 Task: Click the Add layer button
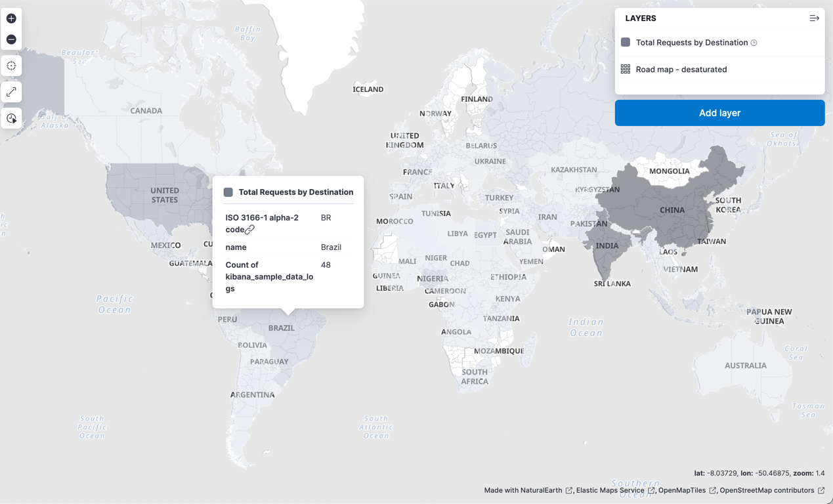(x=719, y=113)
